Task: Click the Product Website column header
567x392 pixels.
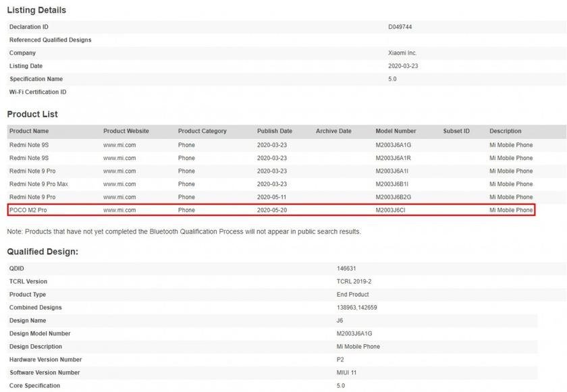Action: (126, 131)
